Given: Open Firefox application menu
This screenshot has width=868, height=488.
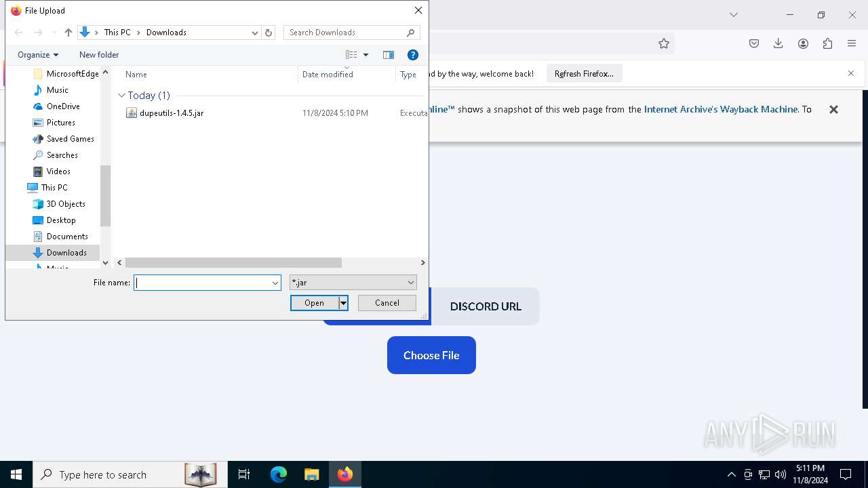Looking at the screenshot, I should tap(852, 43).
